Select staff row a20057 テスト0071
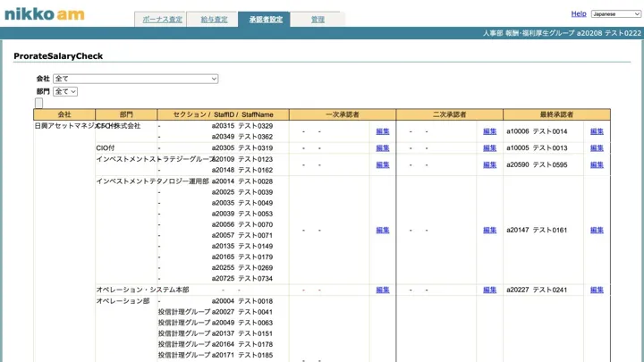Viewport: 644px width, 362px height. point(242,235)
